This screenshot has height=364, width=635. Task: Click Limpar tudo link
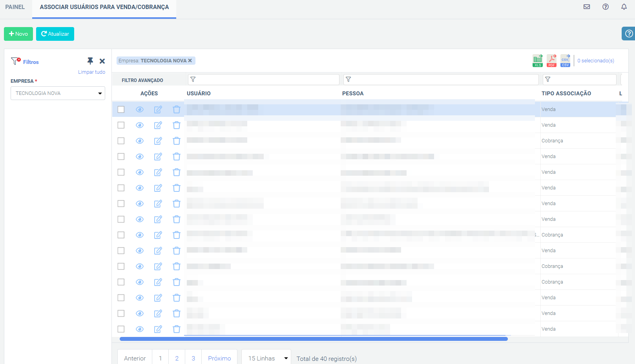(x=91, y=72)
